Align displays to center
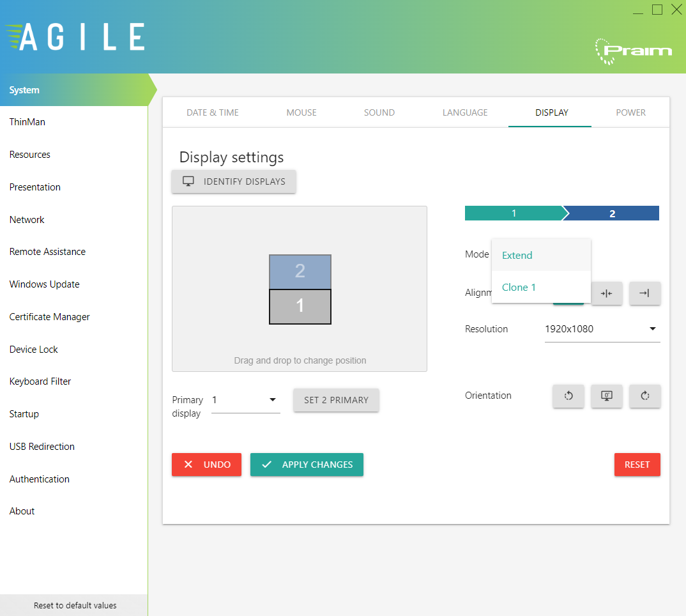Image resolution: width=686 pixels, height=616 pixels. [606, 293]
